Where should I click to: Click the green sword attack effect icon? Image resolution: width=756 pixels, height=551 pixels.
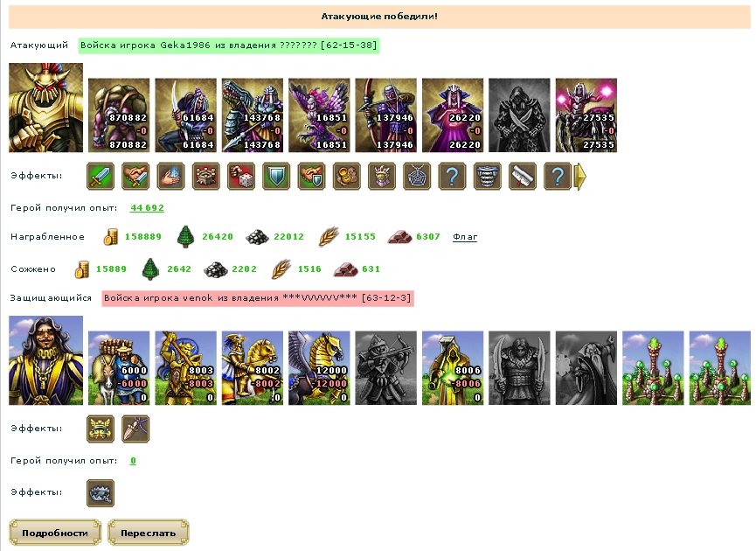click(x=101, y=176)
